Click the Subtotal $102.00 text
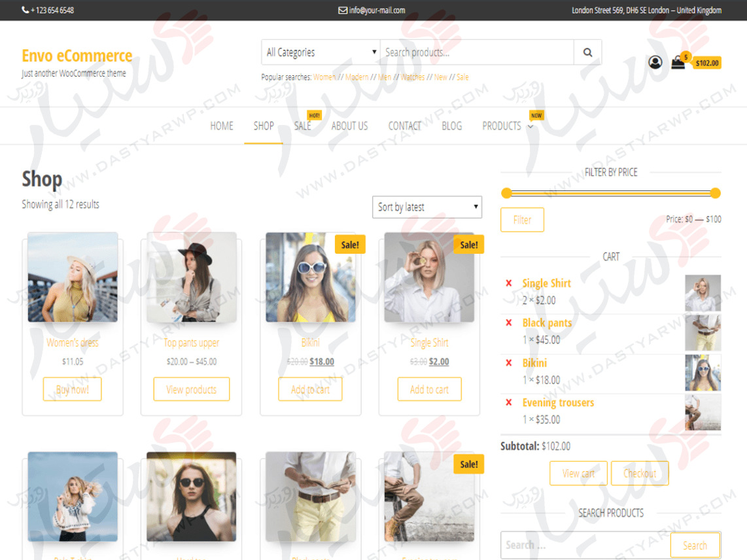Image resolution: width=747 pixels, height=560 pixels. [535, 446]
